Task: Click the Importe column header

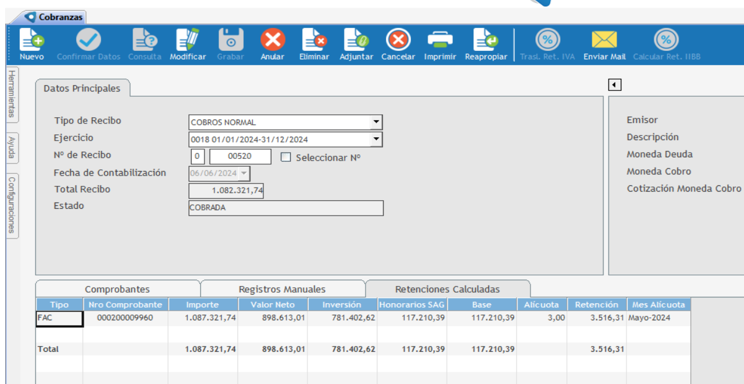Action: [203, 305]
